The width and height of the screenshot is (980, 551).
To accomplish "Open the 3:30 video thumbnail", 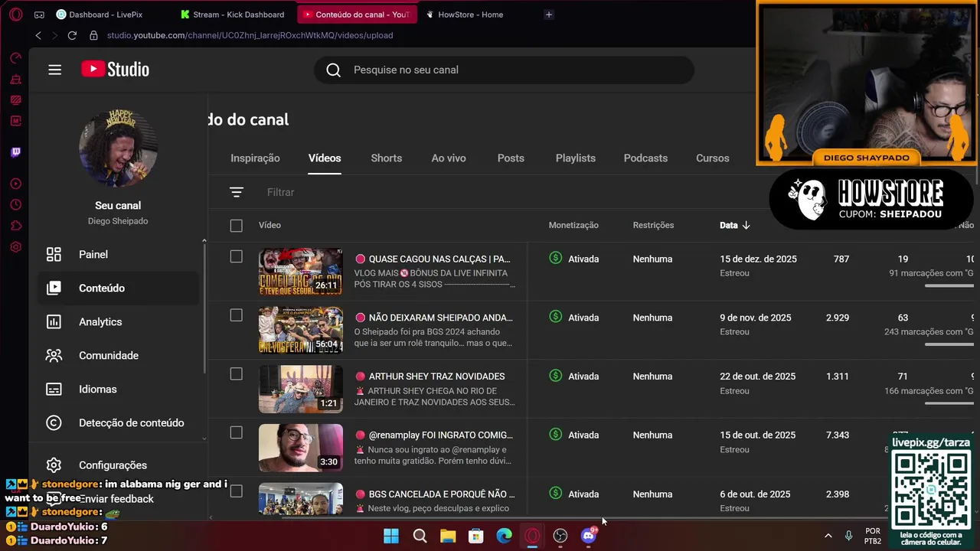I will [x=300, y=448].
